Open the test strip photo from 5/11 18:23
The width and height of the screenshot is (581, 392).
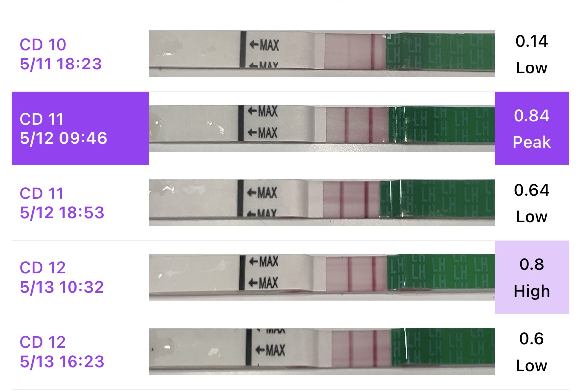click(x=322, y=54)
